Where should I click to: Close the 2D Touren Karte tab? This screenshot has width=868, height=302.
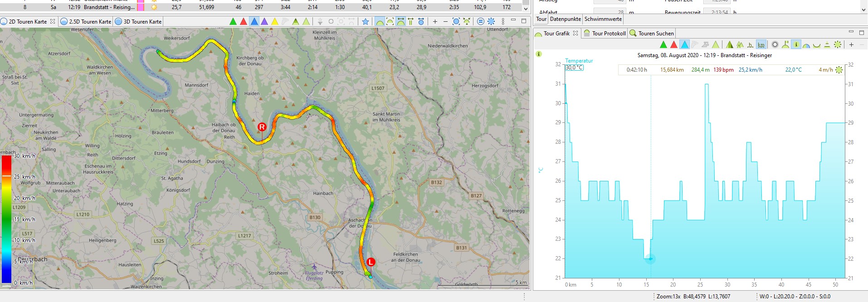53,21
